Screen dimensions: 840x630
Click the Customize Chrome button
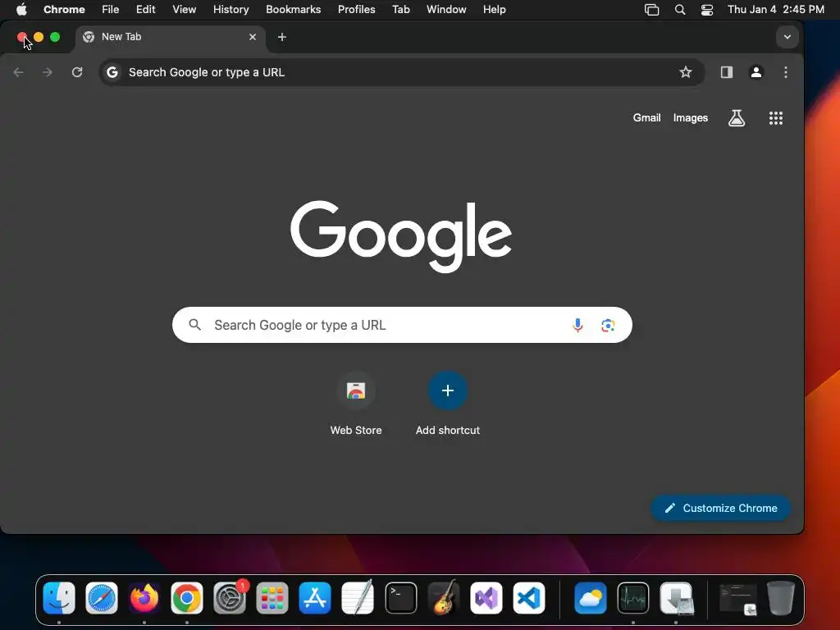pyautogui.click(x=720, y=508)
